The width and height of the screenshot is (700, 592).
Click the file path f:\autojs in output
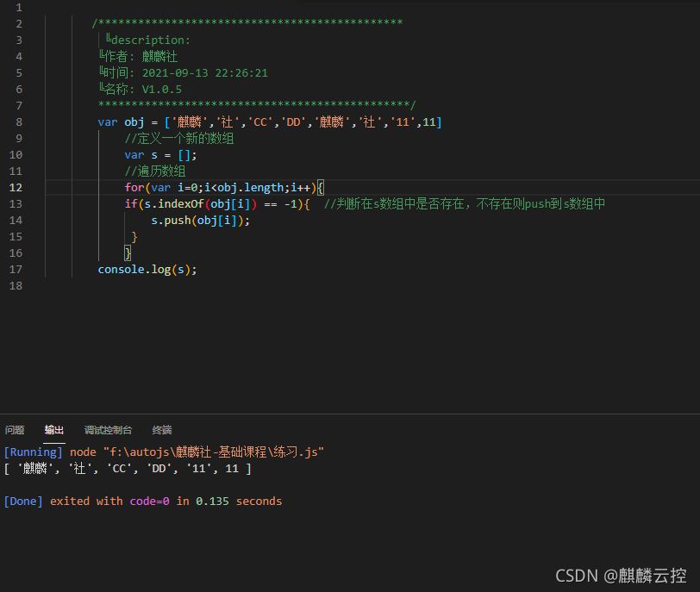214,452
